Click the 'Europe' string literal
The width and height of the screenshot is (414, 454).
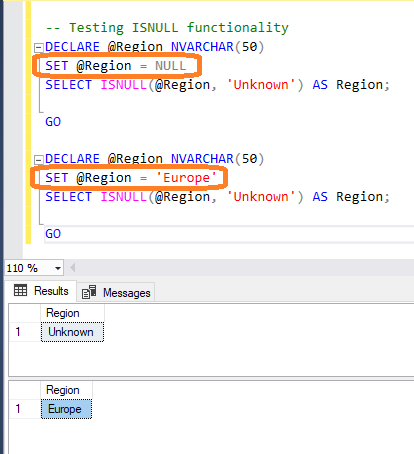coord(186,178)
